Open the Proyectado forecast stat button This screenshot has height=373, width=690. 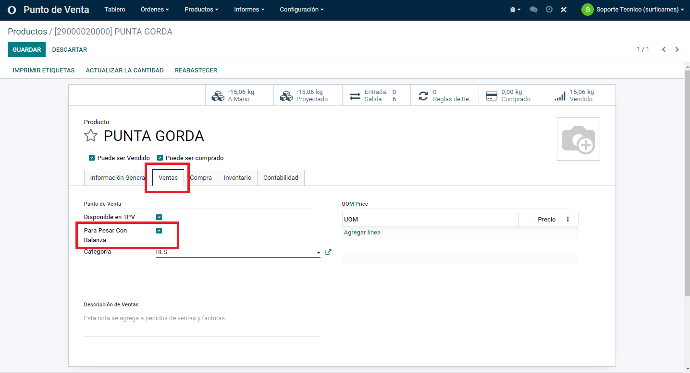pyautogui.click(x=308, y=95)
